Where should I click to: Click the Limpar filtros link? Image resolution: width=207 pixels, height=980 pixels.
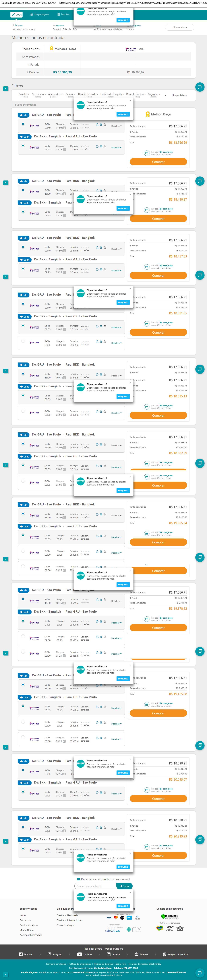tap(179, 95)
